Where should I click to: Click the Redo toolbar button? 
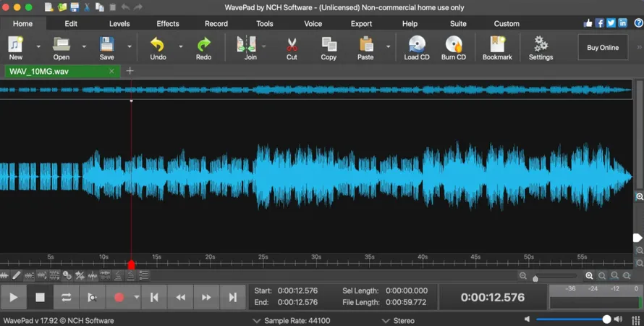203,48
